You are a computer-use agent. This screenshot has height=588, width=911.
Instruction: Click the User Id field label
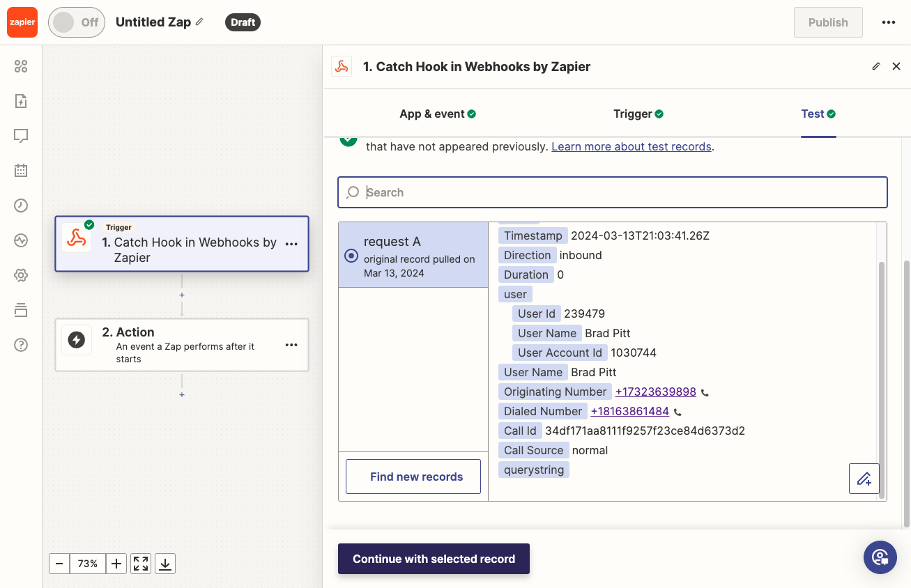537,314
